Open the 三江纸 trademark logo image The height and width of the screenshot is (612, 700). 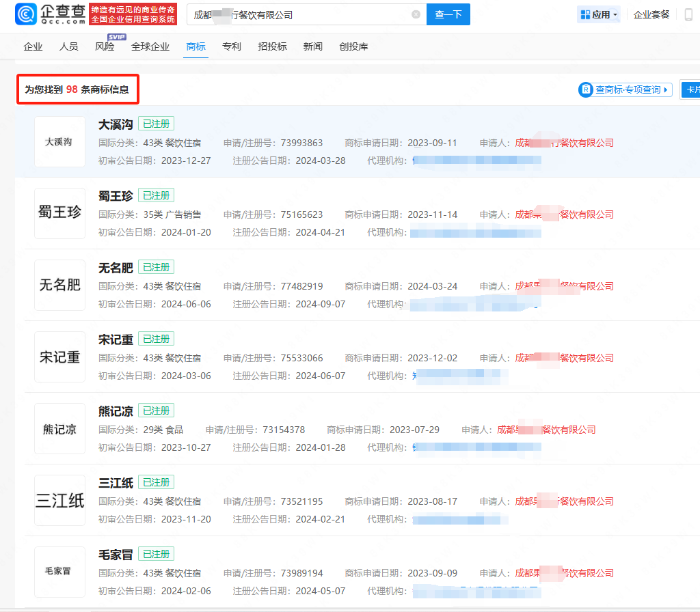click(x=59, y=501)
